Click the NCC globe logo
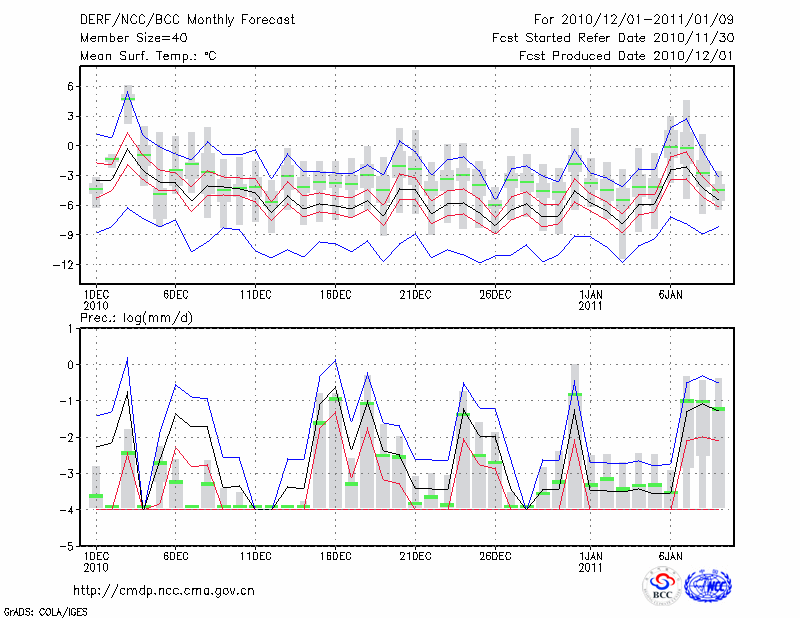Screen dimensions: 800x618 pos(707,587)
